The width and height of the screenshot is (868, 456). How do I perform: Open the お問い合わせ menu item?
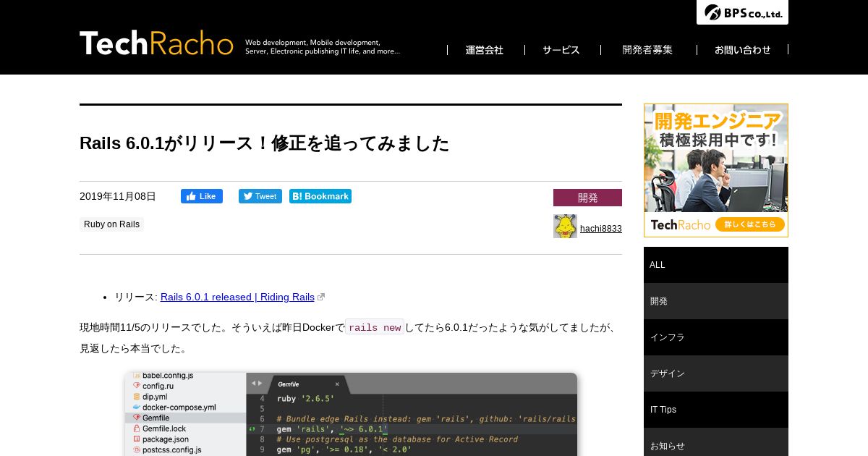(x=743, y=50)
